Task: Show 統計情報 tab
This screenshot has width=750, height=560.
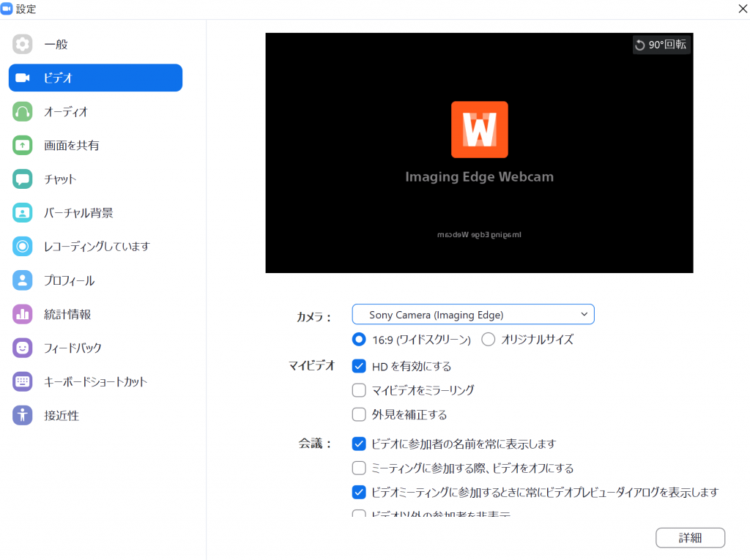Action: 96,314
